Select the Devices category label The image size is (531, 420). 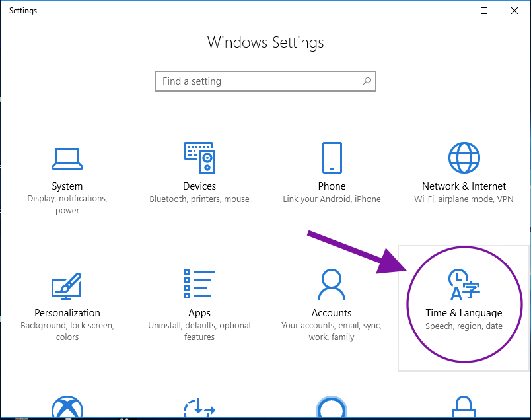click(199, 186)
